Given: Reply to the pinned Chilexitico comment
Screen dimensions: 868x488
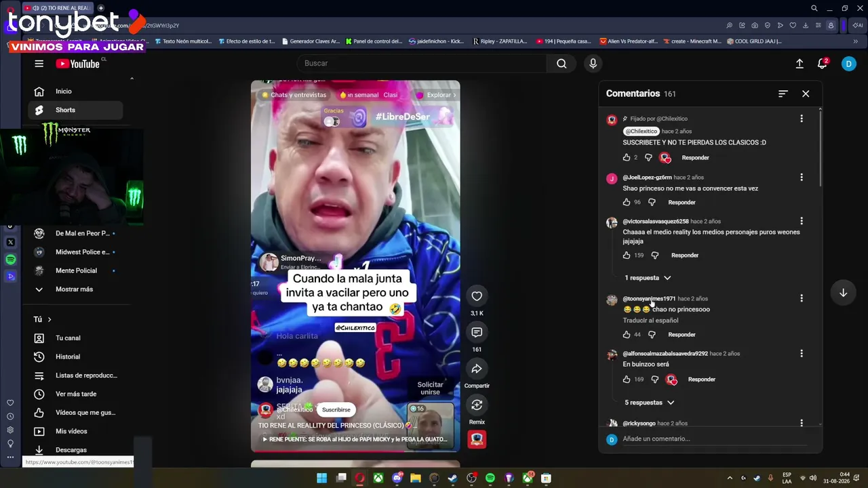Looking at the screenshot, I should (x=695, y=158).
